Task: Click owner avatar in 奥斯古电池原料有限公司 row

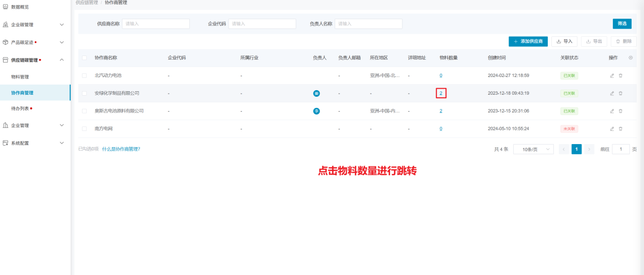Action: 316,111
